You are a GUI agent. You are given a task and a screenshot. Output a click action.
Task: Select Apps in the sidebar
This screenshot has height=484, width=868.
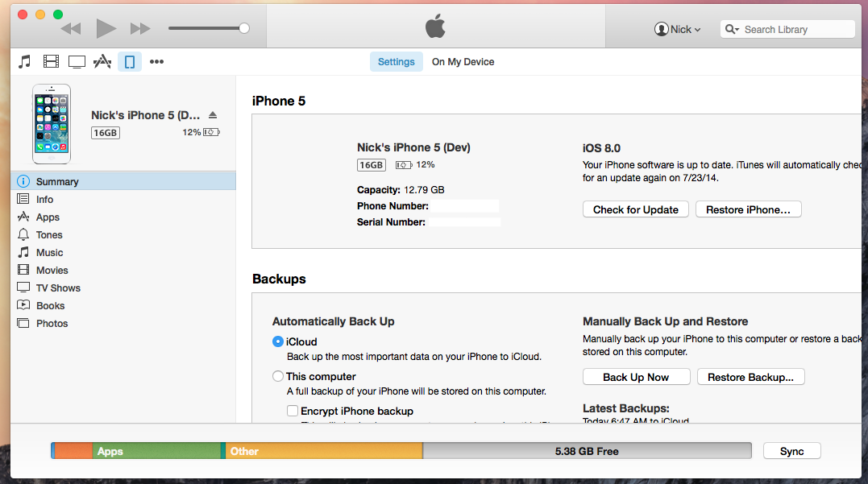(123, 217)
